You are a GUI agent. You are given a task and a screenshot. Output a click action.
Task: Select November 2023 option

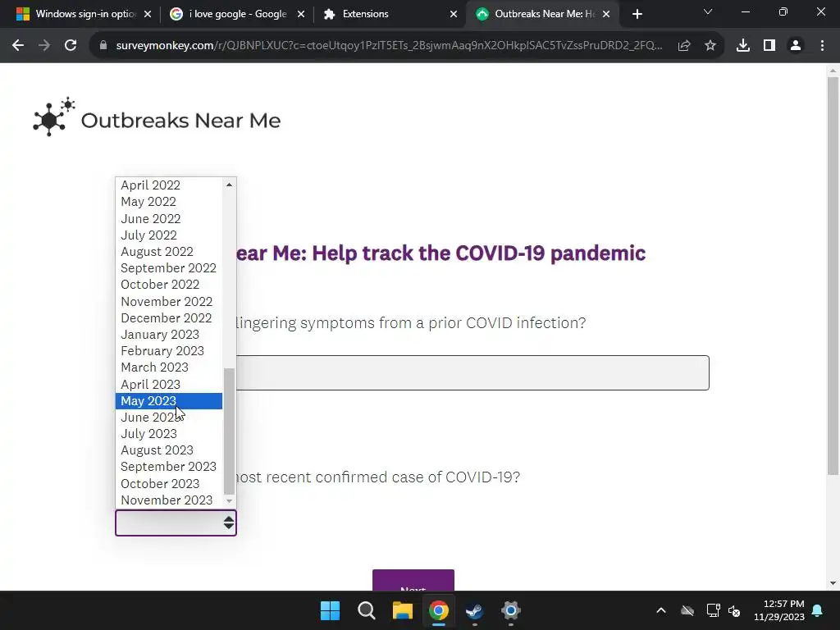pos(169,500)
